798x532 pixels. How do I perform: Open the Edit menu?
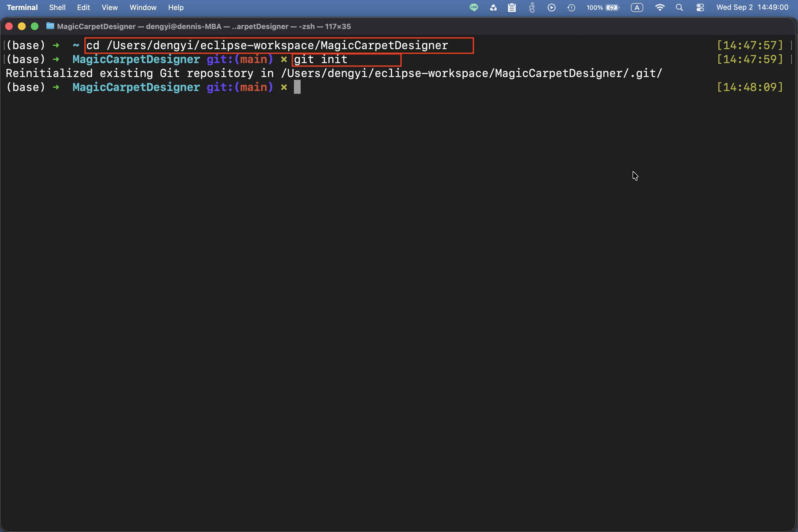tap(83, 8)
